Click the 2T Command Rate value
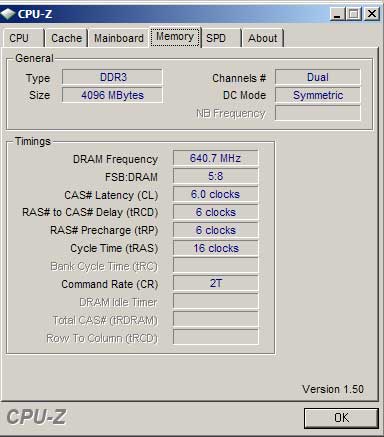Viewport: 384px width, 437px height. pos(216,284)
